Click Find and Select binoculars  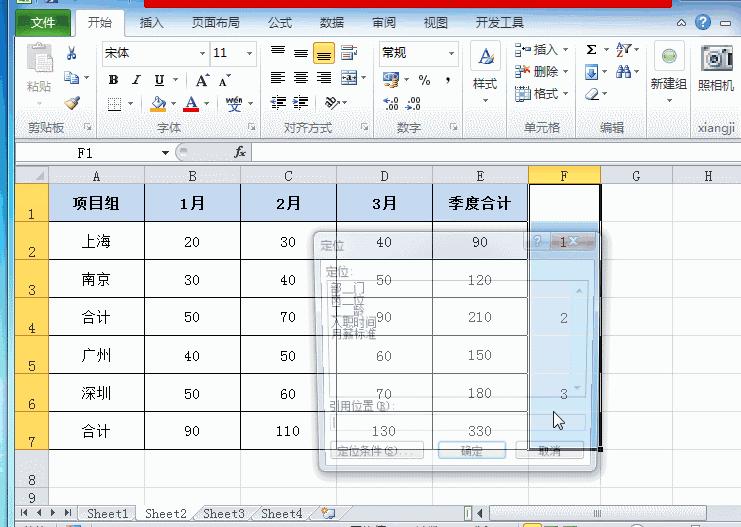[x=623, y=72]
